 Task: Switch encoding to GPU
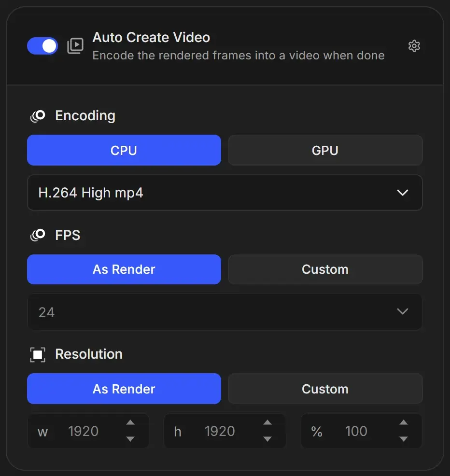[325, 150]
